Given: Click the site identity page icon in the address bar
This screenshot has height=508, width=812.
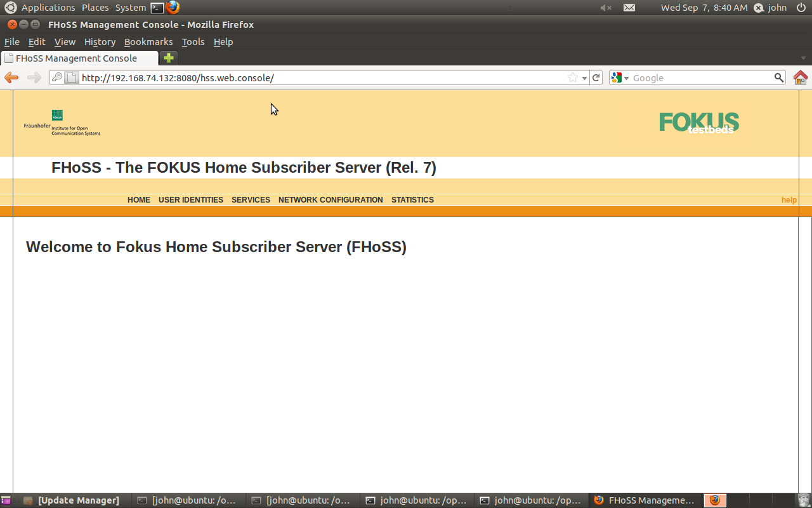Looking at the screenshot, I should 72,77.
